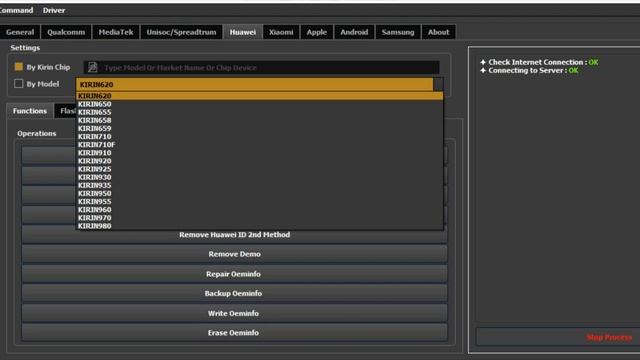This screenshot has width=640, height=360.
Task: Select KIRIN960 from the dropdown
Action: pyautogui.click(x=260, y=210)
